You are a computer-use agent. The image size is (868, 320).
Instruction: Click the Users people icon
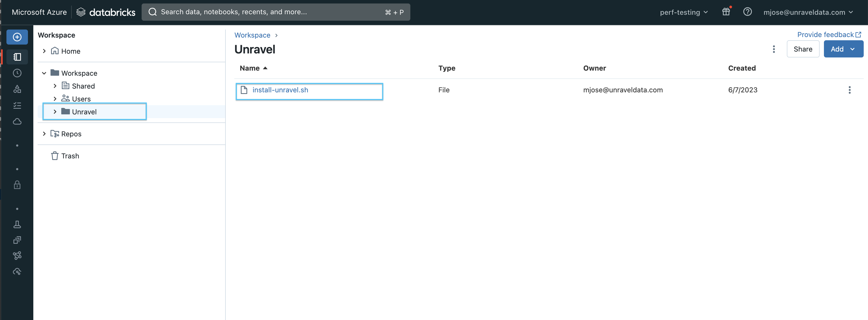[x=65, y=98]
